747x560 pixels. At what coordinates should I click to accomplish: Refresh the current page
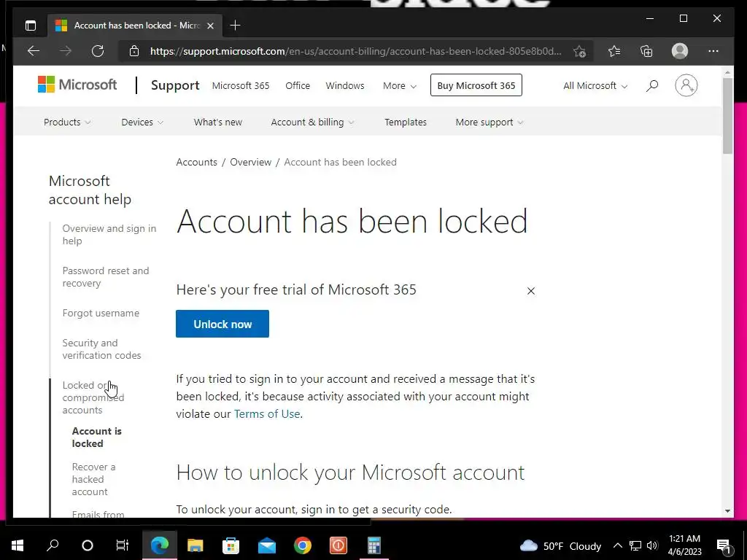pyautogui.click(x=98, y=51)
